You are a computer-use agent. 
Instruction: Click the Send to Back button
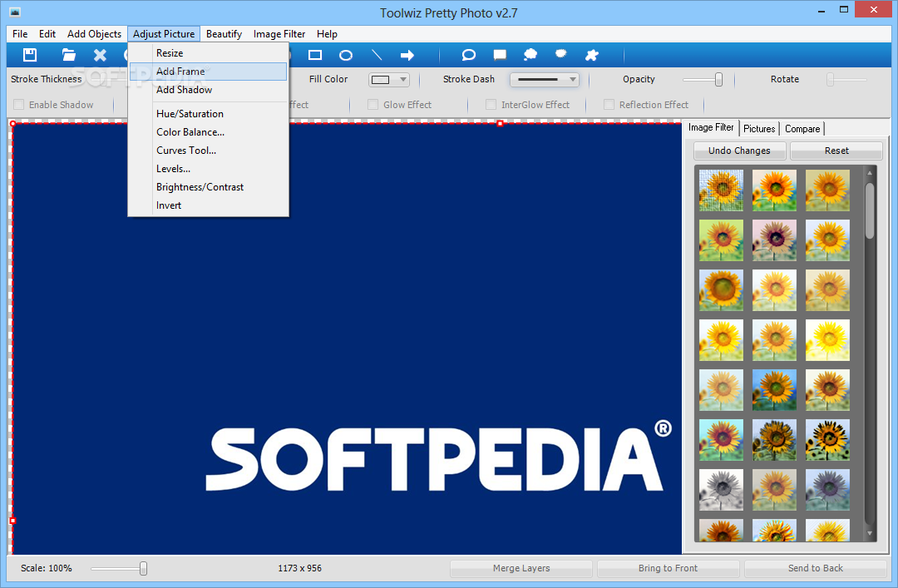coord(816,568)
